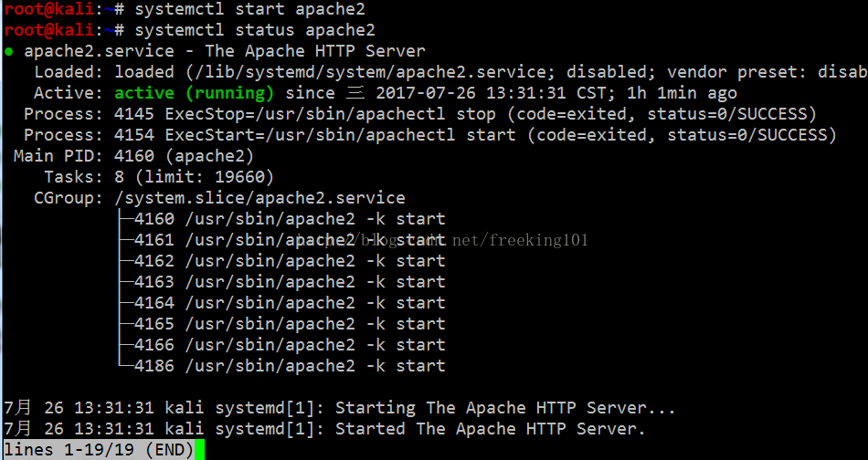This screenshot has height=460, width=868.
Task: Click 'Tasks: 8 (limit: 19660)' line
Action: click(159, 177)
